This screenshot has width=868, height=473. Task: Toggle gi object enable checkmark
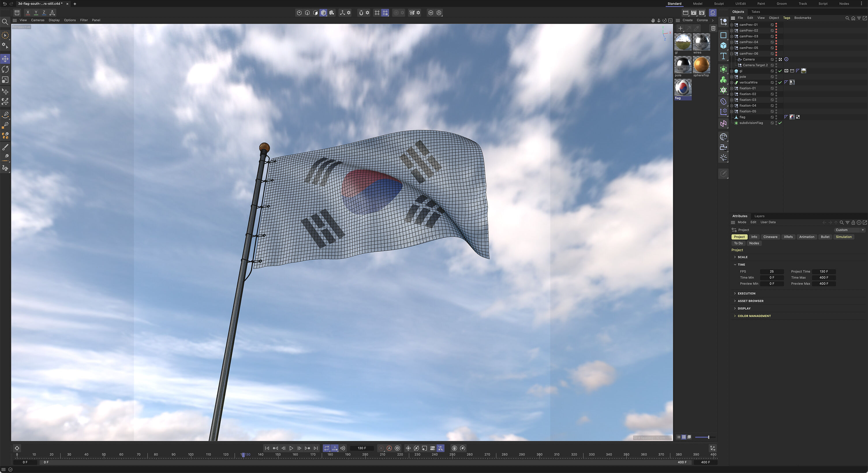pos(780,71)
